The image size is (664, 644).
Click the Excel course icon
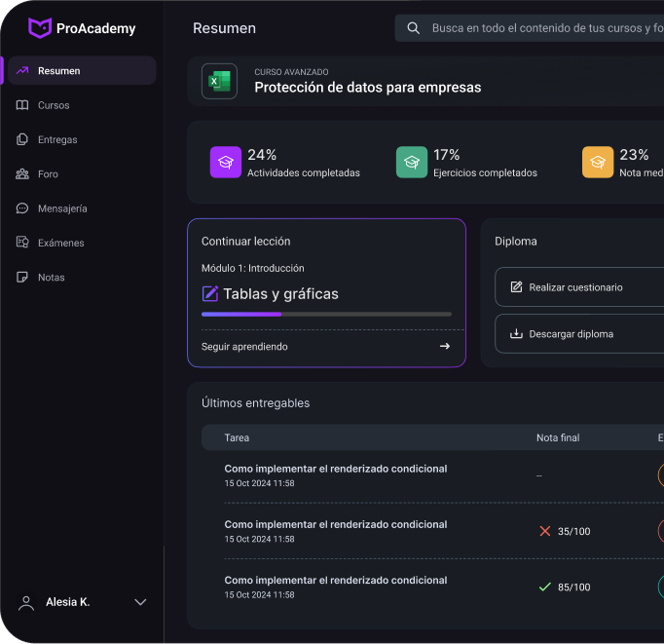pos(219,81)
